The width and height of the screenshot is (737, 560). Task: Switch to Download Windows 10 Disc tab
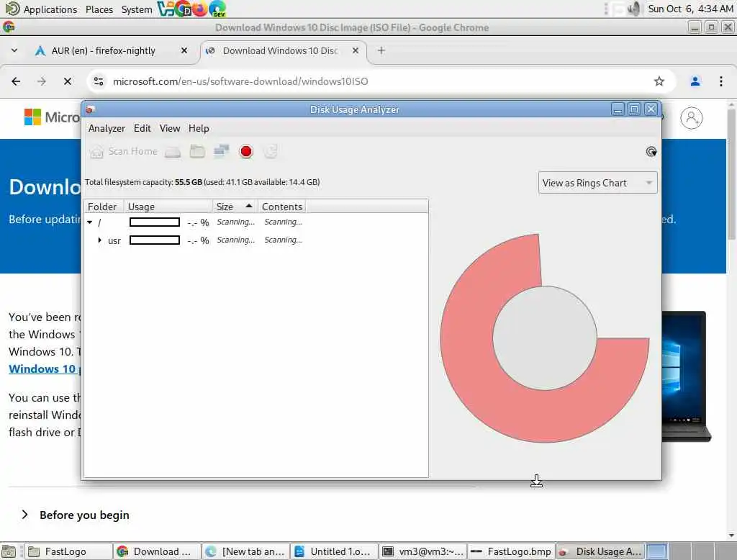click(282, 51)
